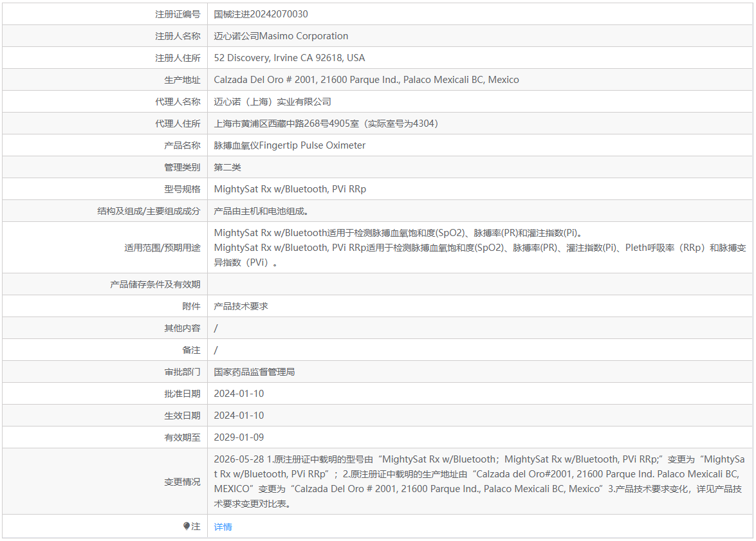This screenshot has height=541, width=756.
Task: Click the lightbulb icon beside 注
Action: point(187,526)
